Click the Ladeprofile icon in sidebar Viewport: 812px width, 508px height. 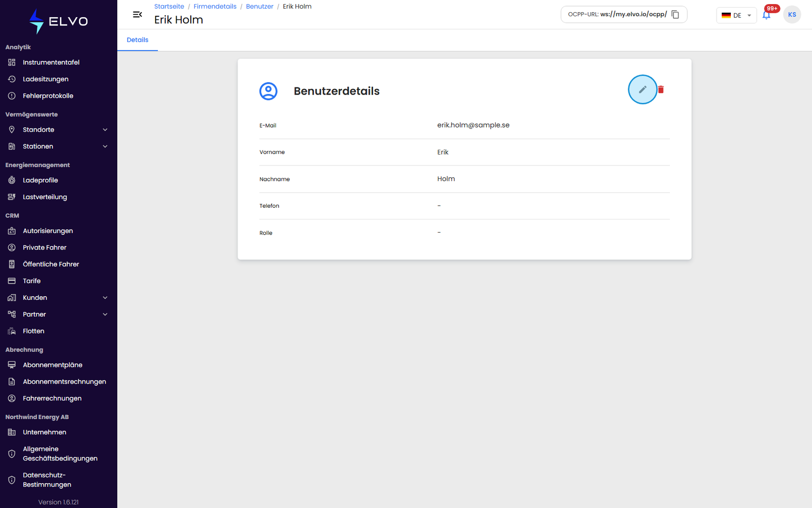click(x=12, y=180)
